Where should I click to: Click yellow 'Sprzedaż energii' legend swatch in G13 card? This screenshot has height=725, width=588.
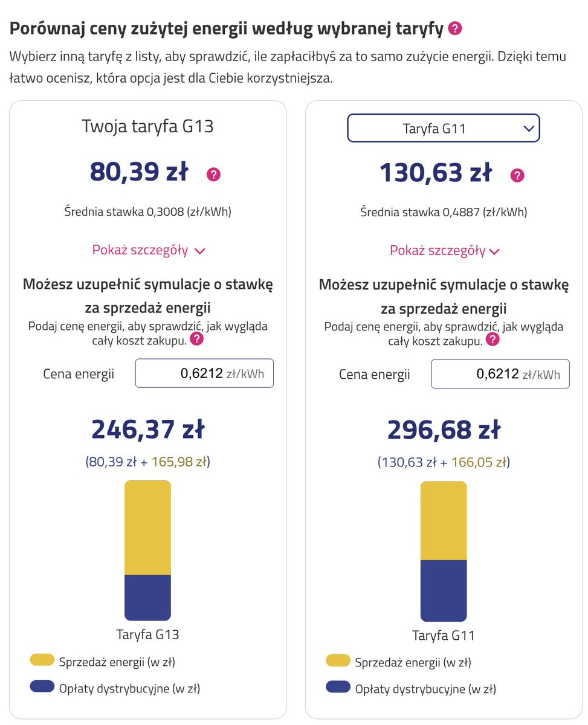[x=42, y=660]
